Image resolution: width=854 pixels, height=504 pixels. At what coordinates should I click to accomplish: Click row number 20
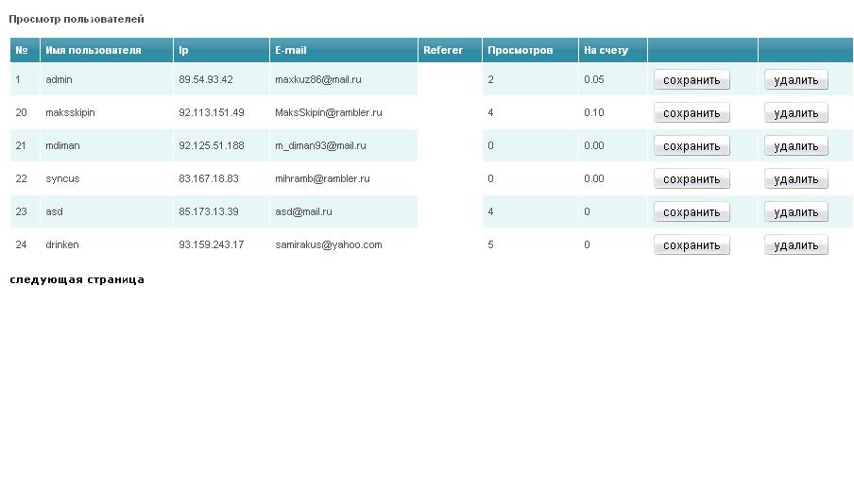coord(21,112)
